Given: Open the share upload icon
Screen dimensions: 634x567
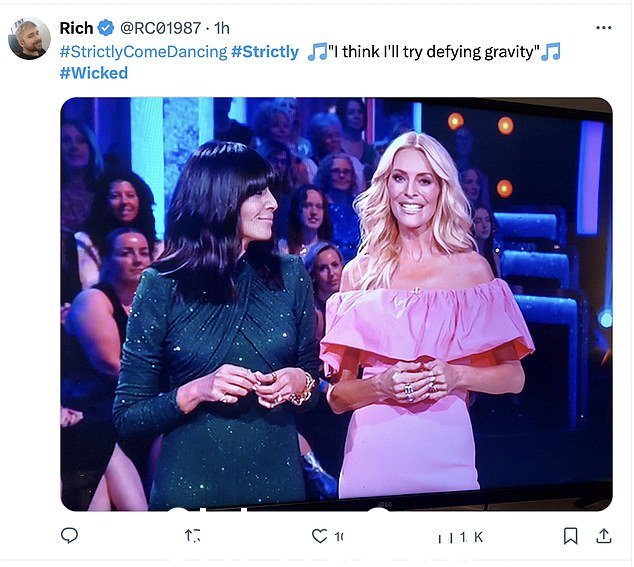Looking at the screenshot, I should tap(603, 536).
